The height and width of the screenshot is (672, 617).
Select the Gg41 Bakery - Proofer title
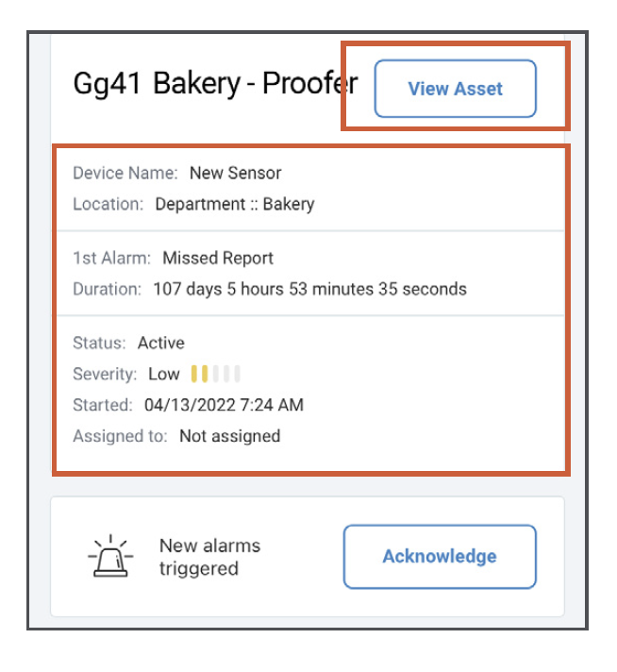click(215, 83)
